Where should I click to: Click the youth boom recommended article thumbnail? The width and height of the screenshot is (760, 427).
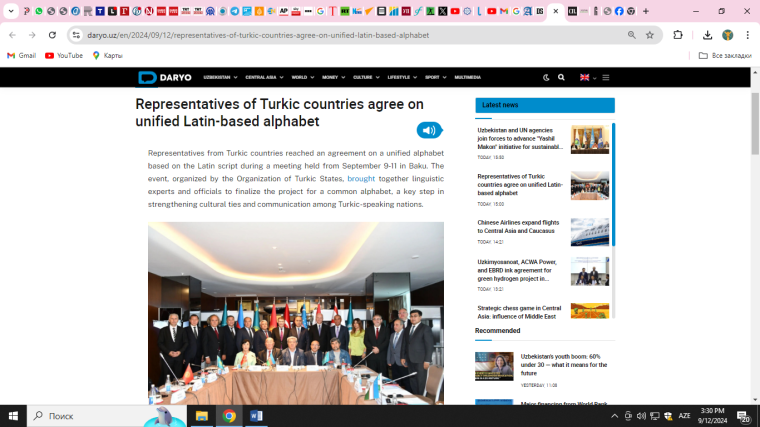[494, 366]
